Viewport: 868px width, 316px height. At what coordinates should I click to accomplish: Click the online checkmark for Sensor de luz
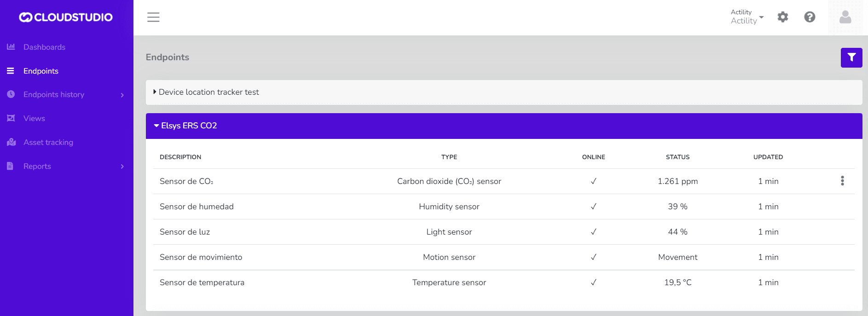(x=593, y=232)
